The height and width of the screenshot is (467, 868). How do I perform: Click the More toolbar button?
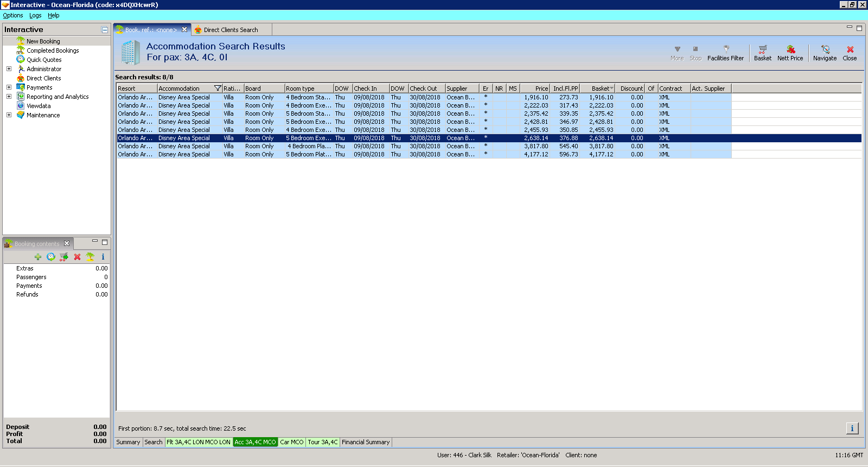[x=677, y=53]
